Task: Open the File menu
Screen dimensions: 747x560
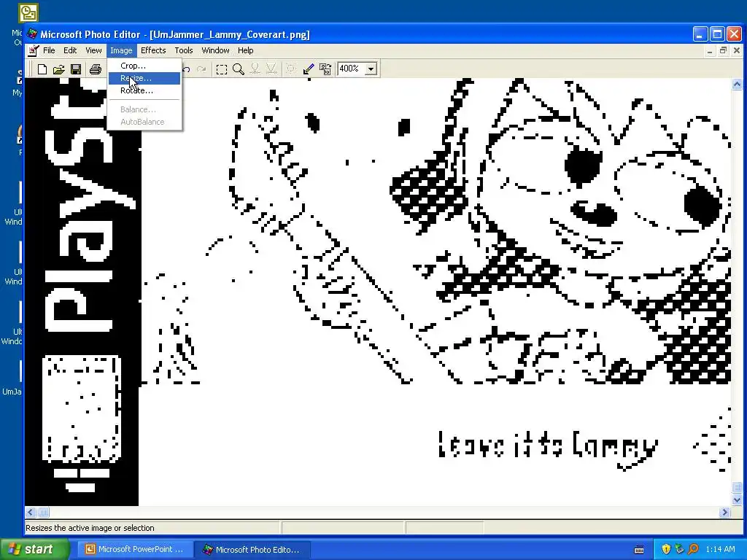Action: 49,50
